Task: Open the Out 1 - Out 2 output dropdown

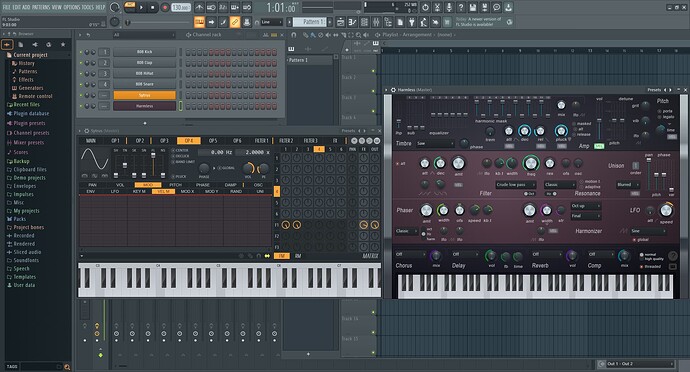Action: coord(640,364)
